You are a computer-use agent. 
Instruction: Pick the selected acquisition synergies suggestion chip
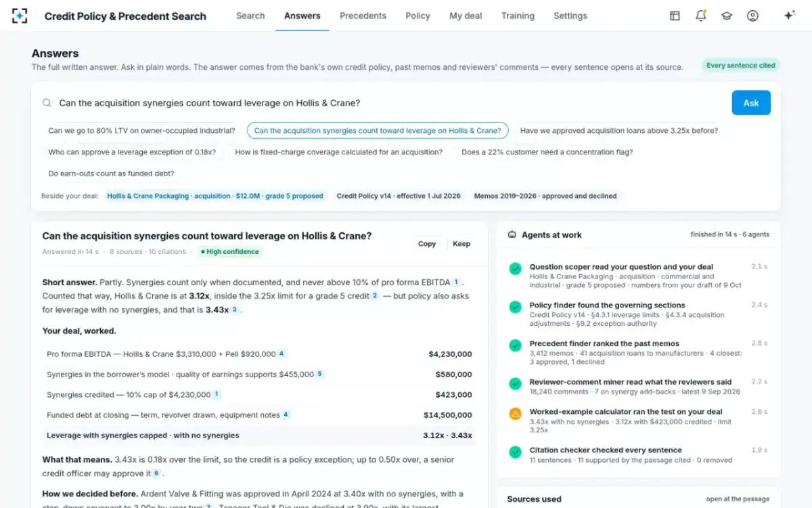(378, 131)
